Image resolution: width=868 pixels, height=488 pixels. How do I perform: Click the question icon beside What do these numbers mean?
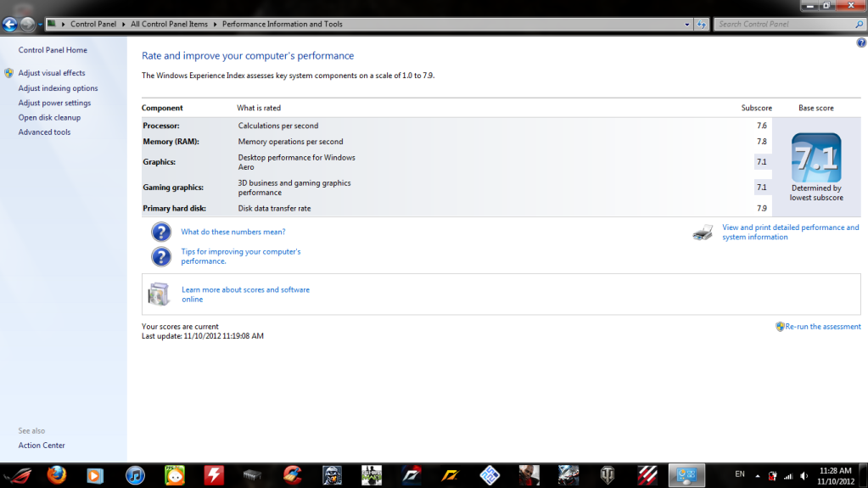(x=161, y=232)
